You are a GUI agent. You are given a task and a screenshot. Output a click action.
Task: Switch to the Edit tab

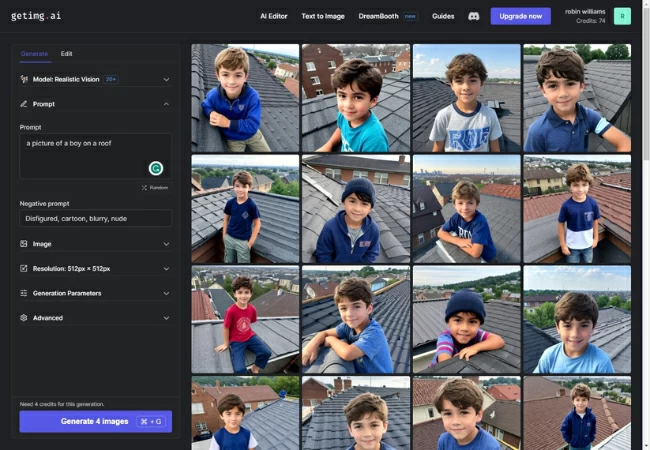[66, 53]
